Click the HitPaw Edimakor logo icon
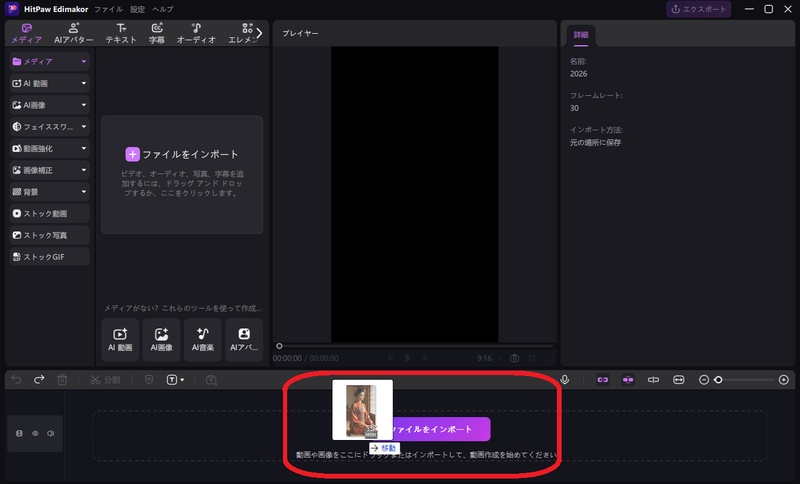This screenshot has width=800, height=484. (12, 9)
